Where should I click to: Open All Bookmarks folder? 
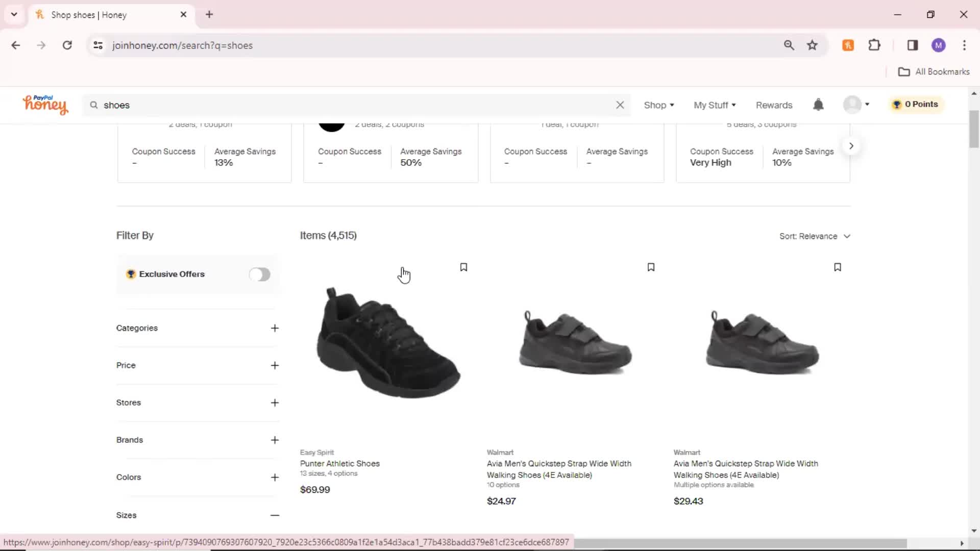click(934, 72)
